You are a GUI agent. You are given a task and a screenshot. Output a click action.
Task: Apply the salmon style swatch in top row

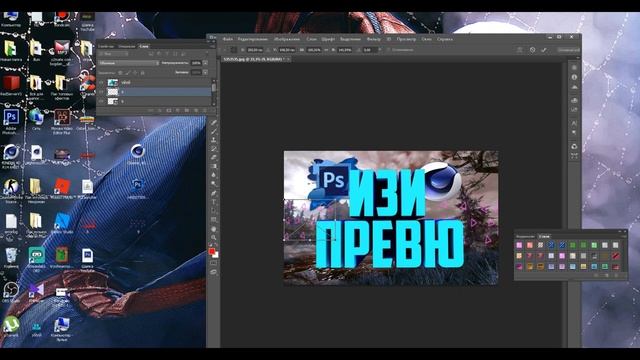point(530,245)
